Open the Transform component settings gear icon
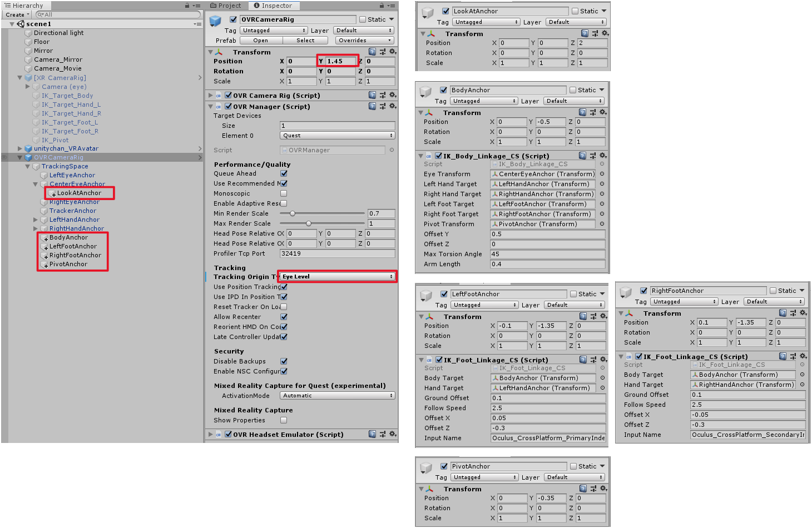This screenshot has width=812, height=528. pos(393,51)
